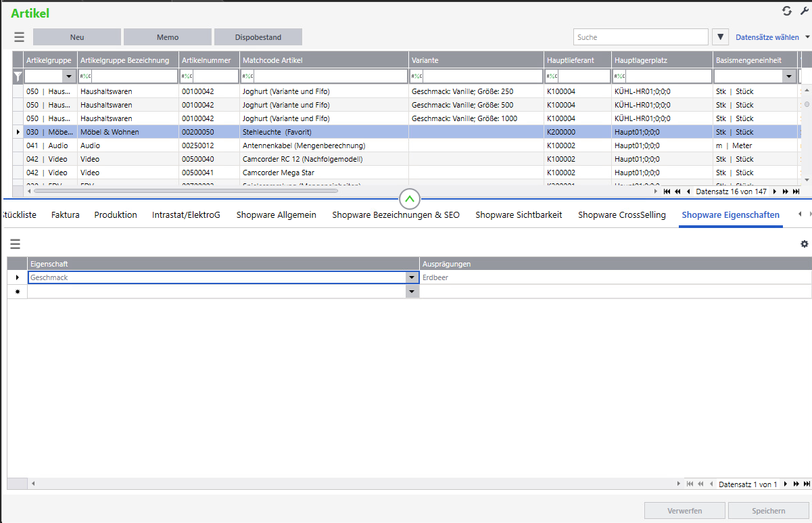Click into the Suche search field
This screenshot has width=812, height=523.
[641, 37]
